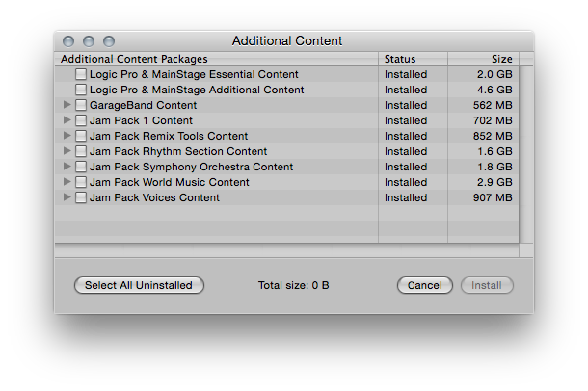Select Jam Pack 1 Content checkbox
588x391 pixels.
pyautogui.click(x=81, y=120)
